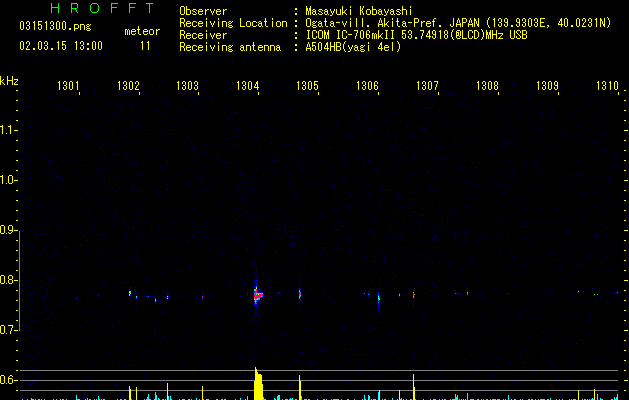Click the Ogata-vill. Akita-Pref. JAPAN location
This screenshot has height=400, width=629.
point(458,23)
